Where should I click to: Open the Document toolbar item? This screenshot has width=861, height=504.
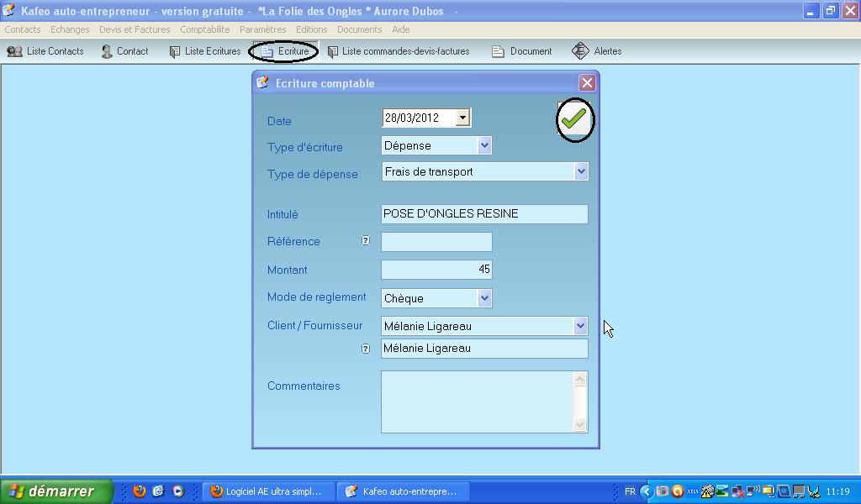[522, 51]
